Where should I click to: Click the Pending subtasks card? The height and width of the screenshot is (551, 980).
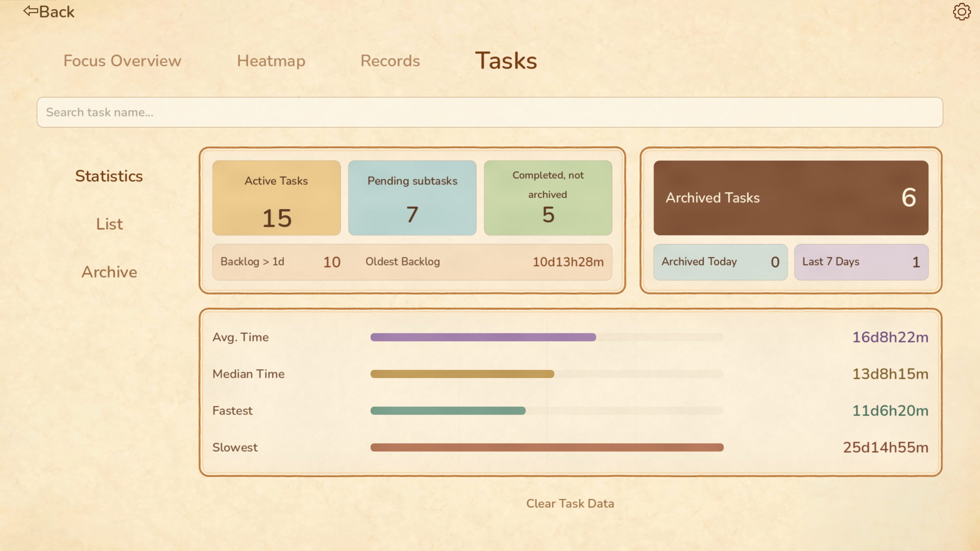coord(412,198)
